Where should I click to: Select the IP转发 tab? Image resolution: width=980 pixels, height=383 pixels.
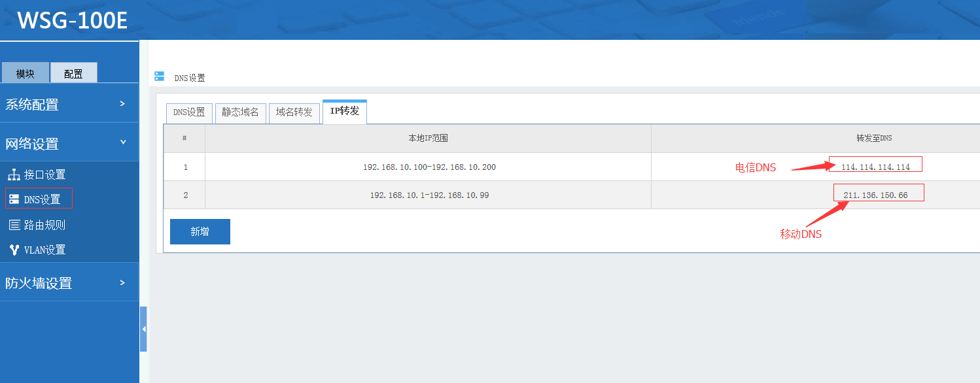click(344, 112)
